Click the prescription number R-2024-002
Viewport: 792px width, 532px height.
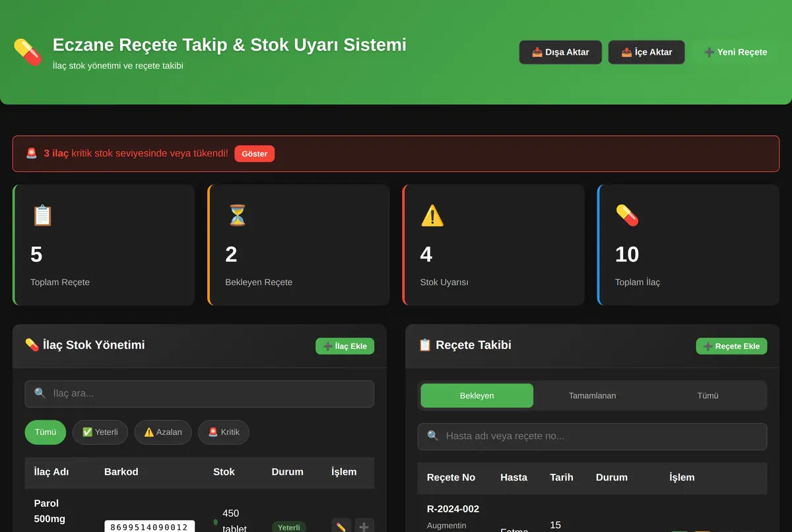pyautogui.click(x=453, y=509)
